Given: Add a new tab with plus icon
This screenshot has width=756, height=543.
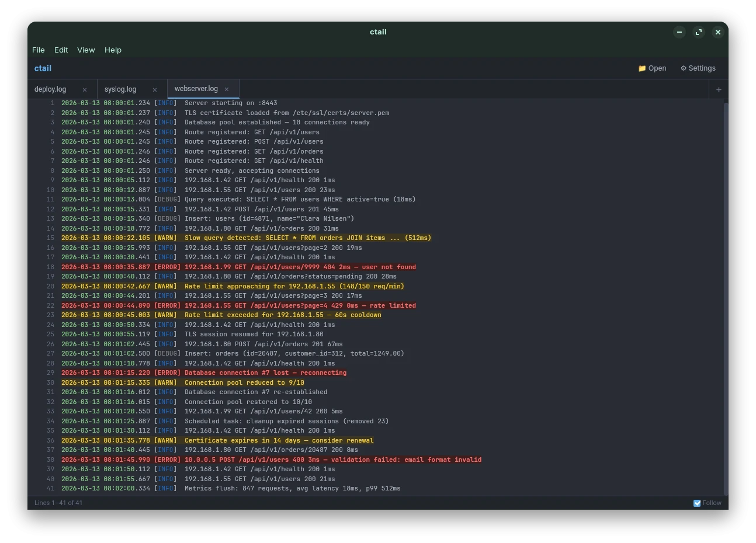Looking at the screenshot, I should click(x=719, y=89).
